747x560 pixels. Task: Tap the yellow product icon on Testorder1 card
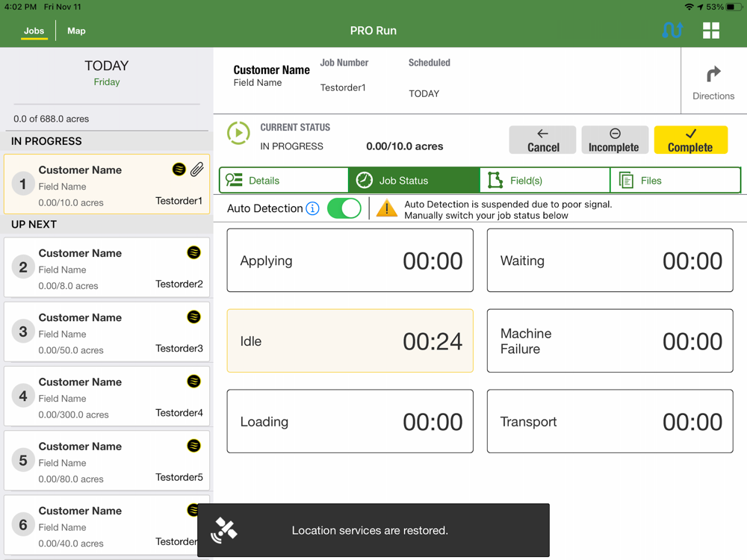tap(179, 169)
